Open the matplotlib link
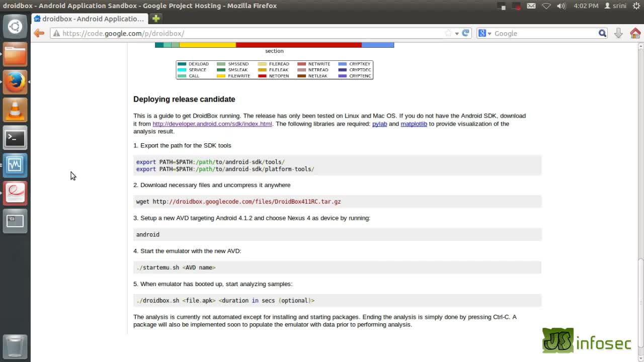The height and width of the screenshot is (362, 644). 414,124
